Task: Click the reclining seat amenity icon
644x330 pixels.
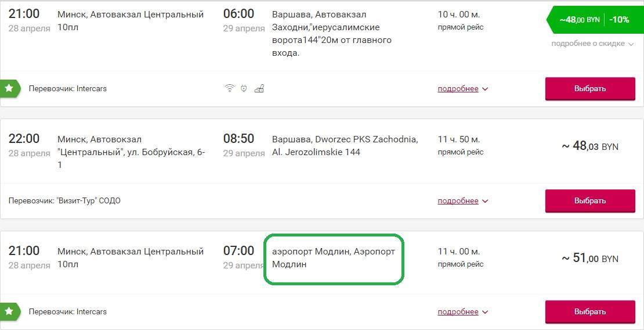Action: coord(259,88)
